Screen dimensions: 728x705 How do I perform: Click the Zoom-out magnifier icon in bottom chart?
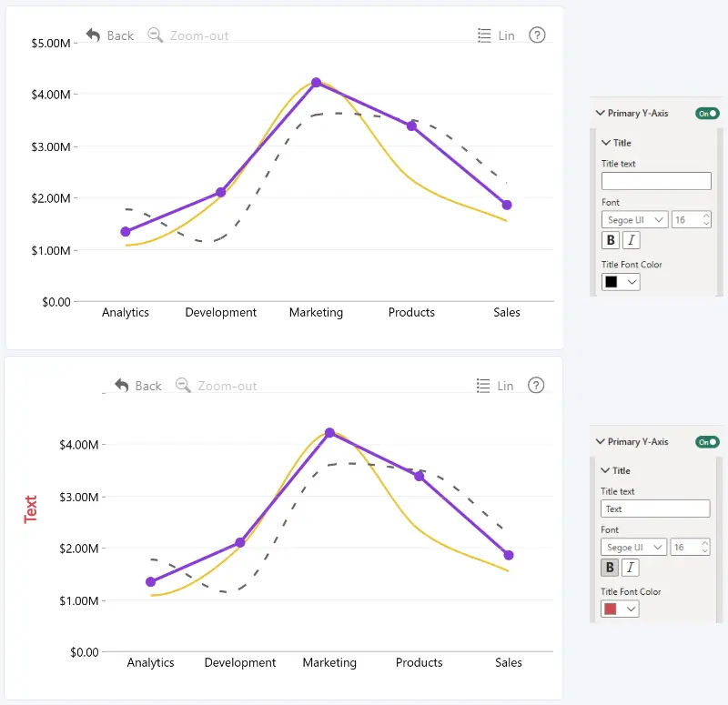pyautogui.click(x=183, y=385)
